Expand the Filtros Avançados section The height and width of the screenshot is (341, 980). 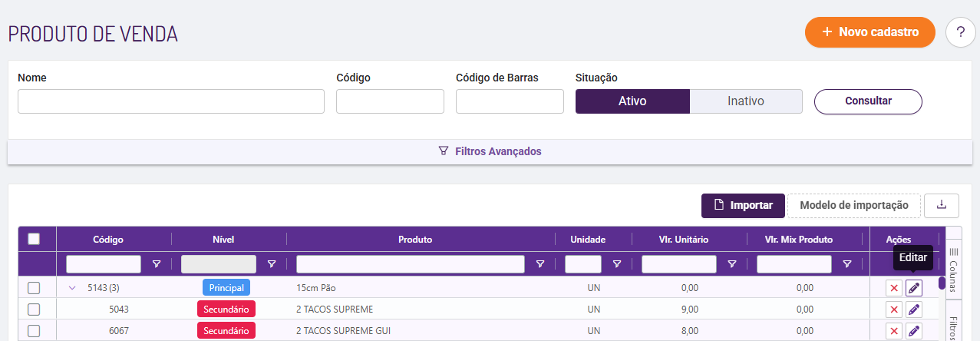(490, 151)
